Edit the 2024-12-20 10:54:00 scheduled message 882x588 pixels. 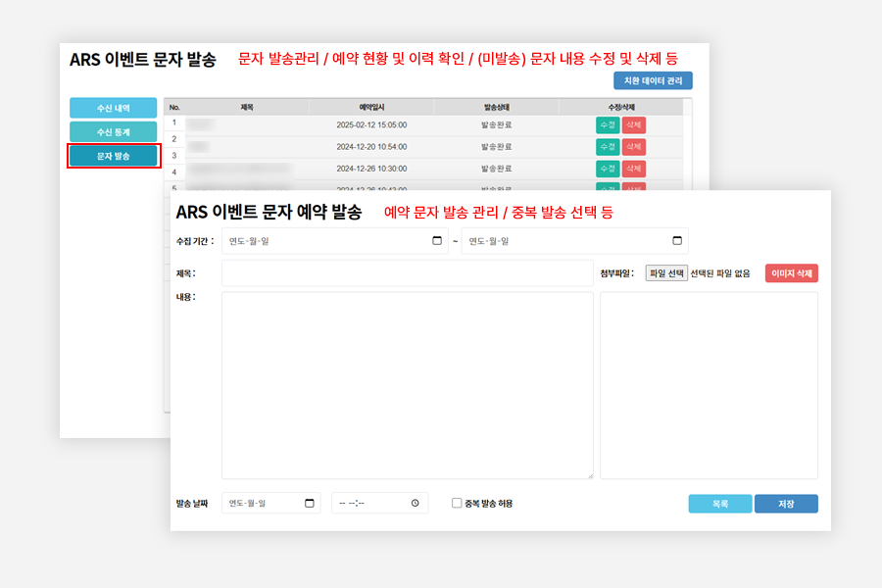pos(608,146)
